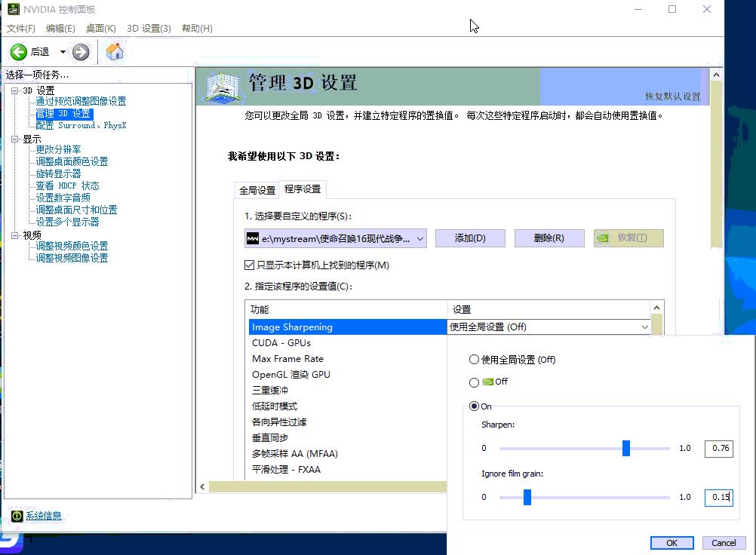
Task: Click the main panel scroll-up arrow
Action: pos(716,75)
